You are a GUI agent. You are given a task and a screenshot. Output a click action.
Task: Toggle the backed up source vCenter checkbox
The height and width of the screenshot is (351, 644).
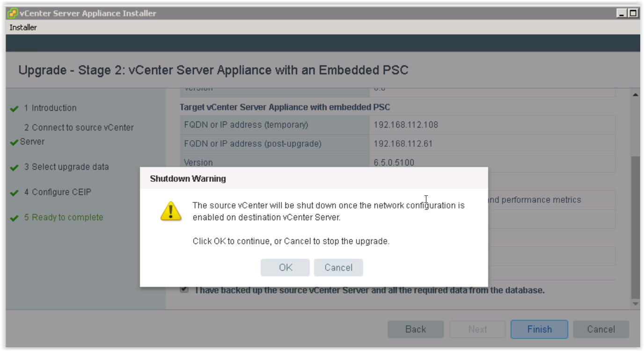pos(184,289)
